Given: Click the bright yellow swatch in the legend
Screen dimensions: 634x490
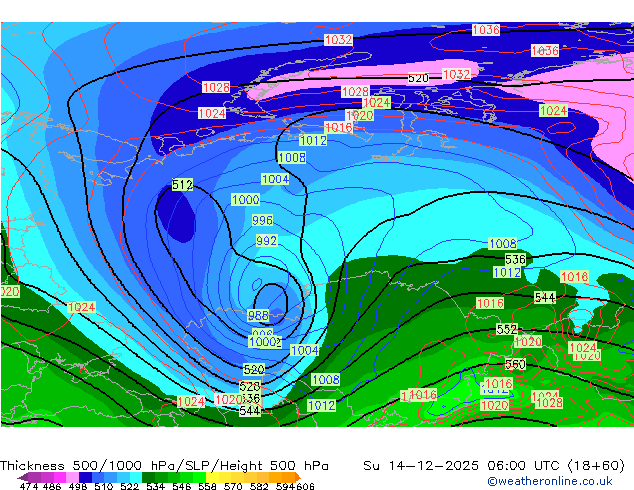Looking at the screenshot, I should click(213, 477).
